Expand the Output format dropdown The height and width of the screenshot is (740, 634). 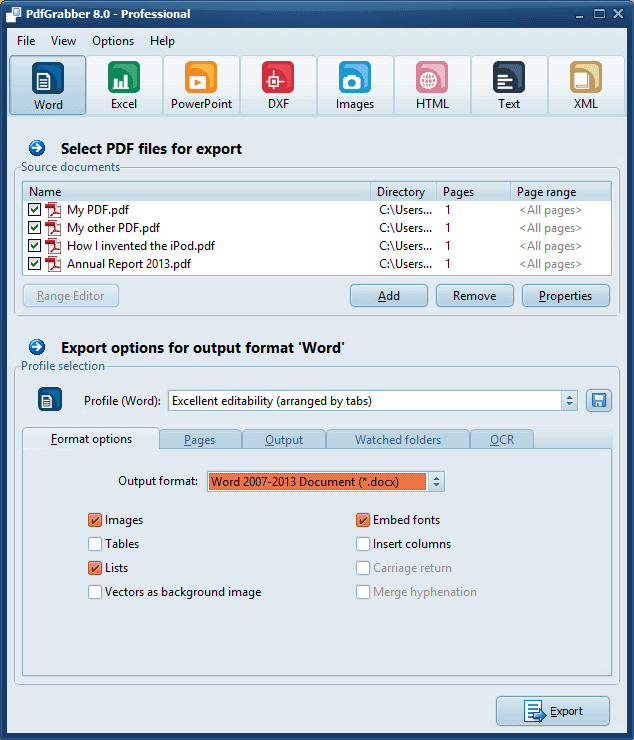pos(436,481)
